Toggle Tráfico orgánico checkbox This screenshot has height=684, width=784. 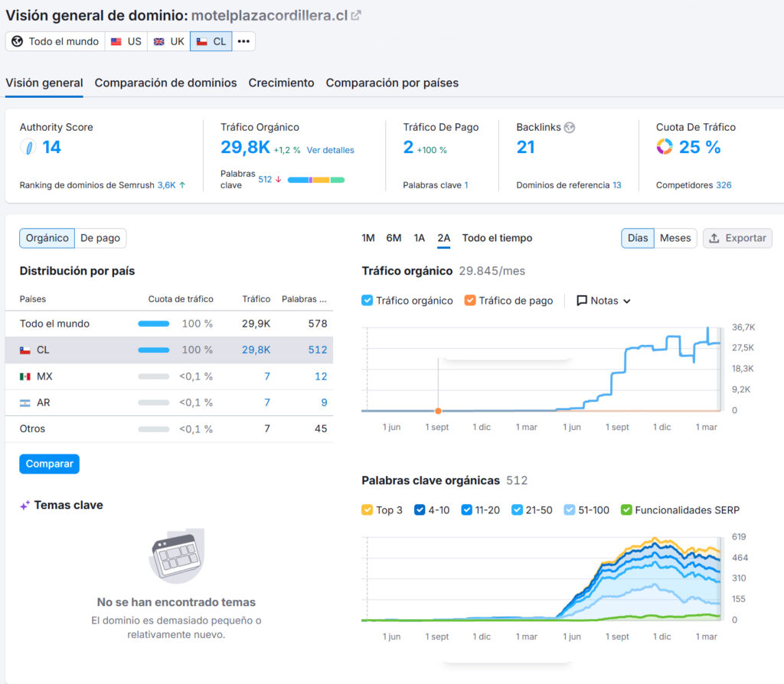367,300
